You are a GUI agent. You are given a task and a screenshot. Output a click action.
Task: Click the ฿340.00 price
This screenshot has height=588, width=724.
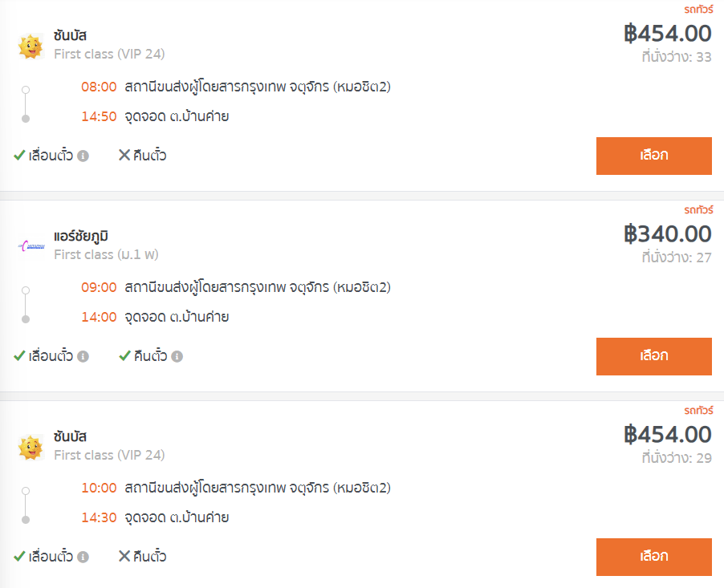pos(667,234)
